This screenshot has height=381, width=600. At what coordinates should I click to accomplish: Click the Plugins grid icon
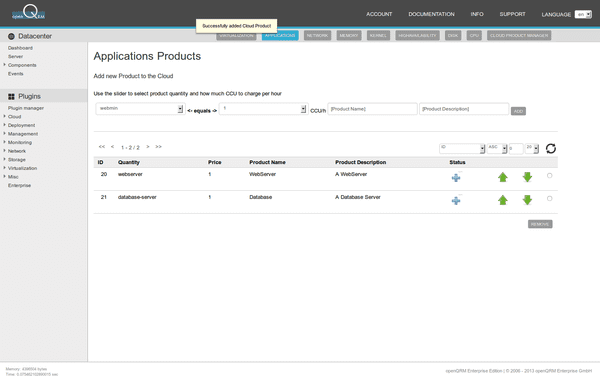(x=11, y=96)
